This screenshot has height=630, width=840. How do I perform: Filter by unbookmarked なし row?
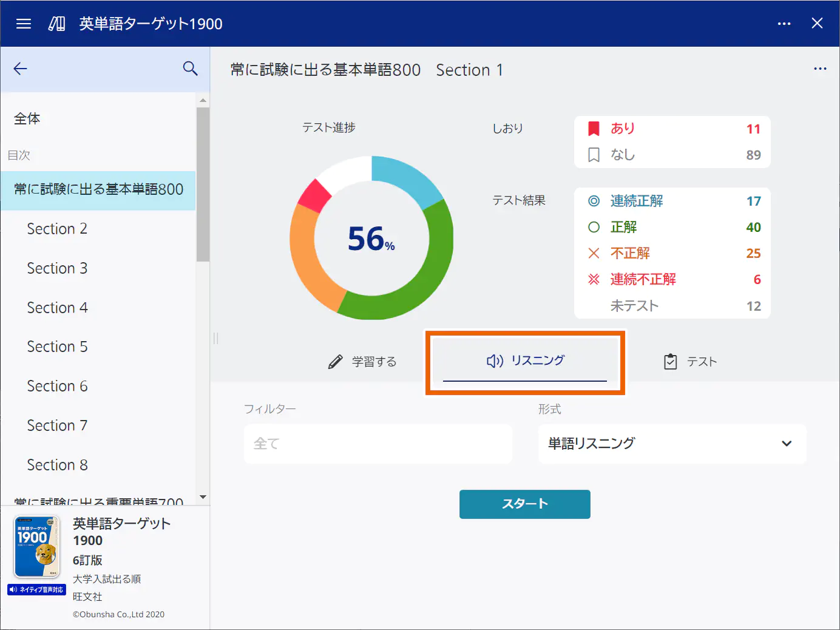[672, 155]
